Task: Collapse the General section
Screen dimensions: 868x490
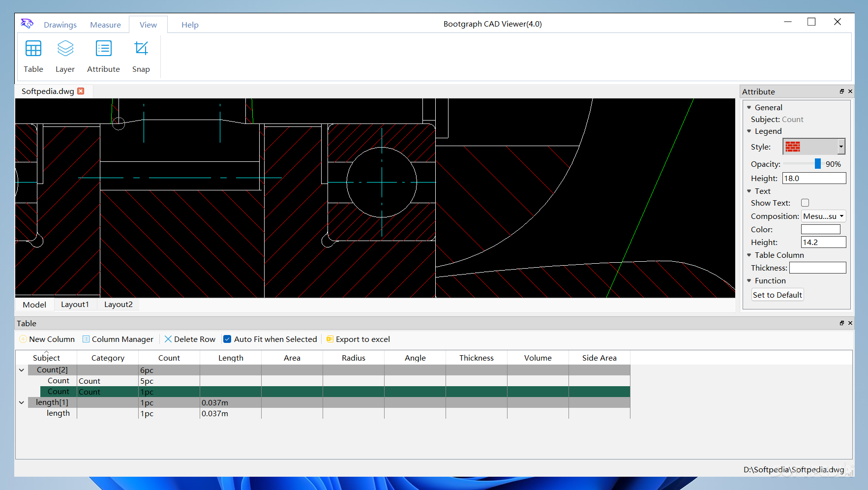Action: [x=749, y=107]
